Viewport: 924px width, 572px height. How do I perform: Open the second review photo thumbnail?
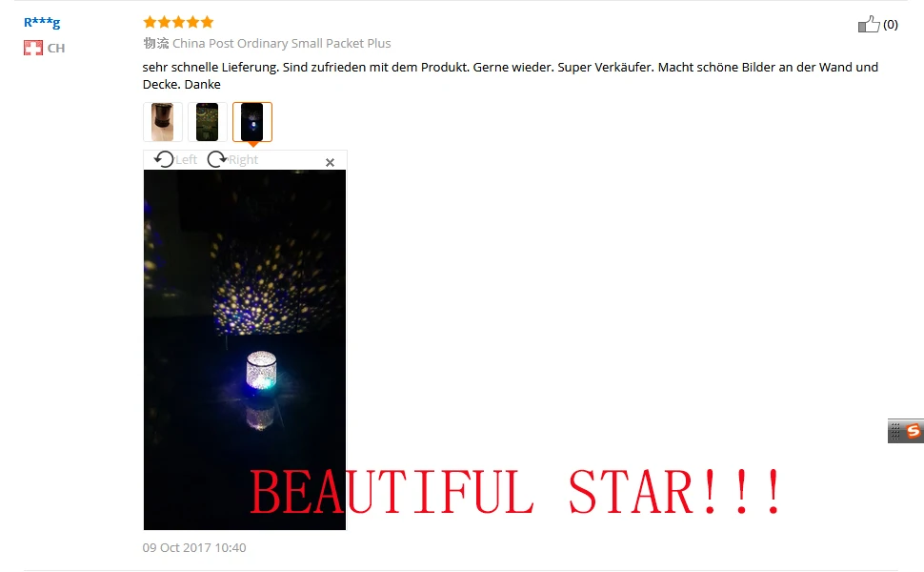[x=208, y=122]
